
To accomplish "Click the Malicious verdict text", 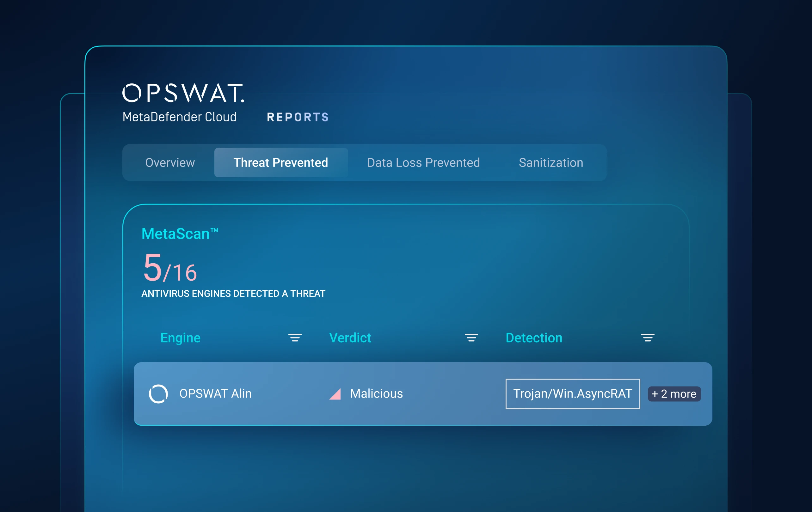I will click(376, 394).
